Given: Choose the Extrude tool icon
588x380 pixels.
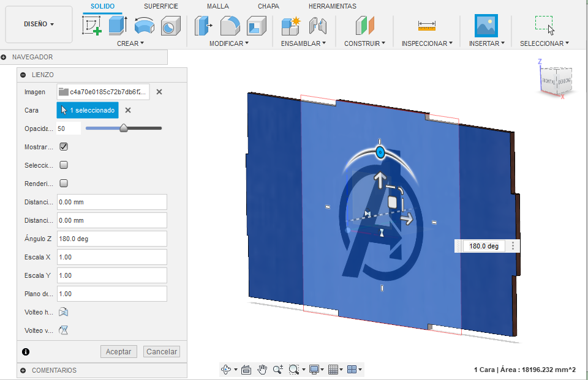Looking at the screenshot, I should click(118, 26).
